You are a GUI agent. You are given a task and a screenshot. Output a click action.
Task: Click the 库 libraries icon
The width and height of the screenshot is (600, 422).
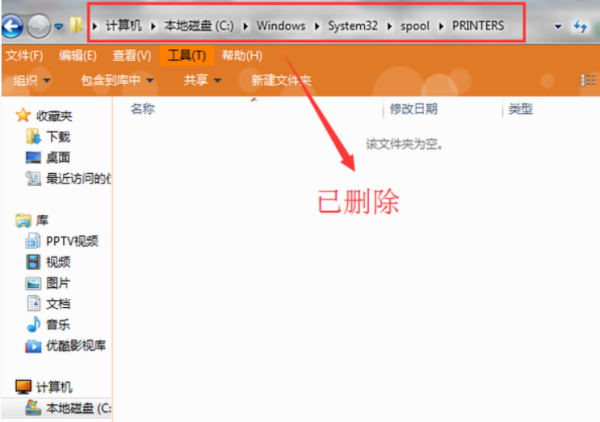(x=23, y=220)
